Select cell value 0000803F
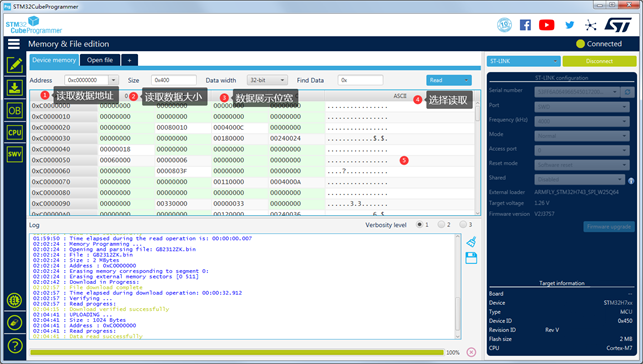The height and width of the screenshot is (364, 643). [x=172, y=171]
